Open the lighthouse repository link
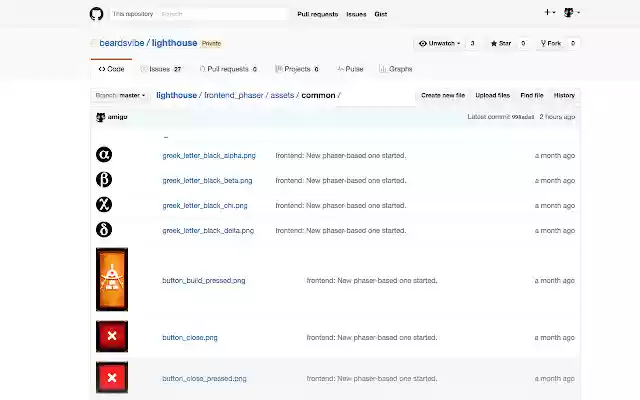Image resolution: width=640 pixels, height=400 pixels. click(174, 43)
